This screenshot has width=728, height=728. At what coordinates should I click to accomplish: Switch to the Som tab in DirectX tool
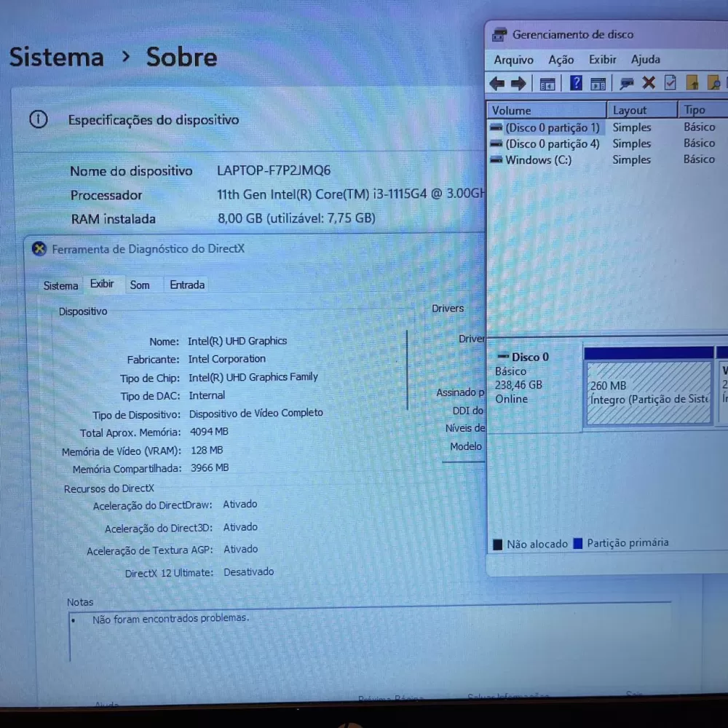[140, 285]
